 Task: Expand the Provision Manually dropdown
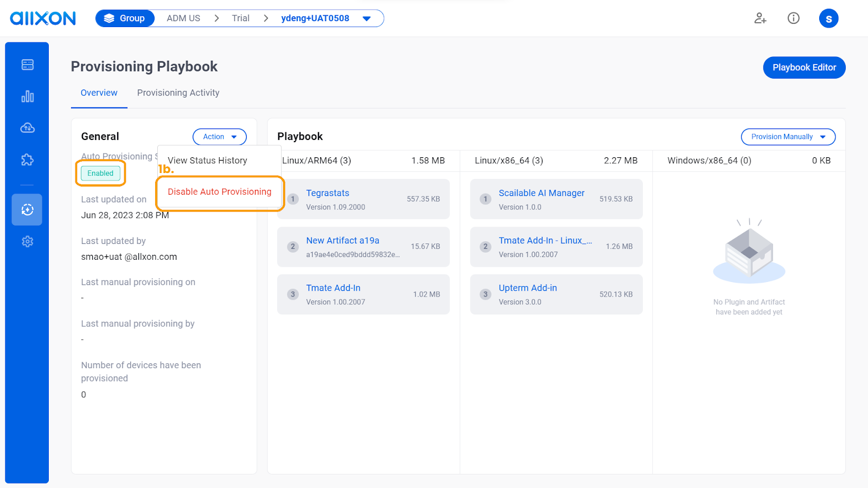788,137
